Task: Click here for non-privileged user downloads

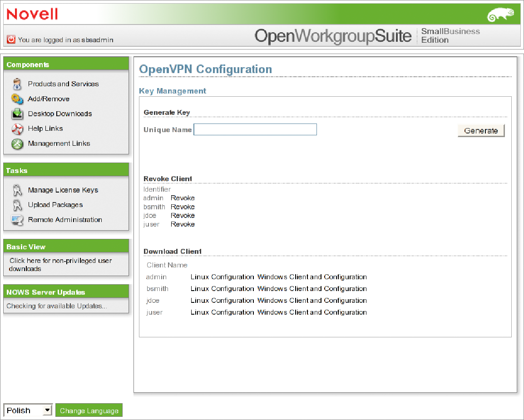Action: [60, 265]
